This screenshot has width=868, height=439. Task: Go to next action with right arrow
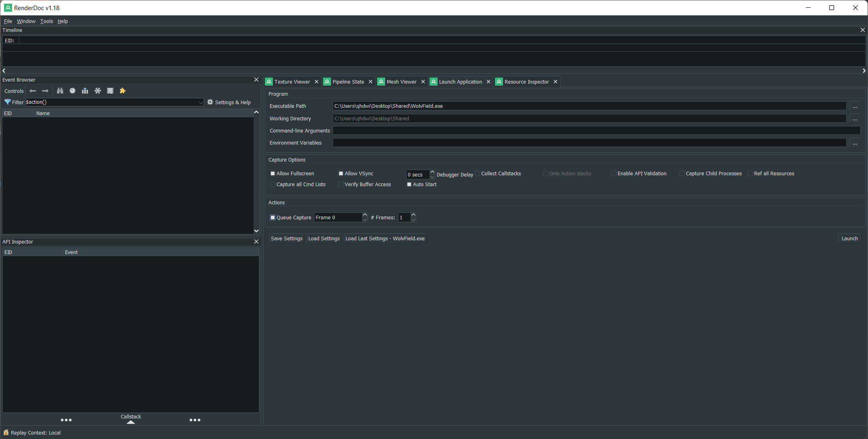point(45,91)
